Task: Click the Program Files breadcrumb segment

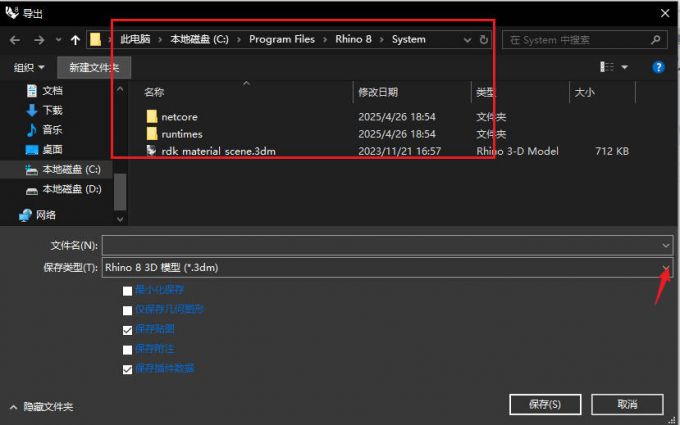Action: pos(280,40)
